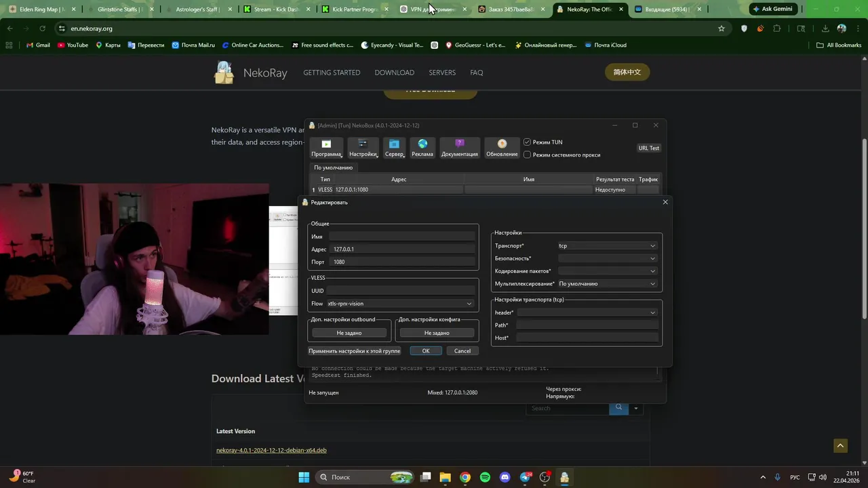Switch to the Astrologer's Staff browser tab
Viewport: 868px width, 488px height.
click(x=198, y=9)
